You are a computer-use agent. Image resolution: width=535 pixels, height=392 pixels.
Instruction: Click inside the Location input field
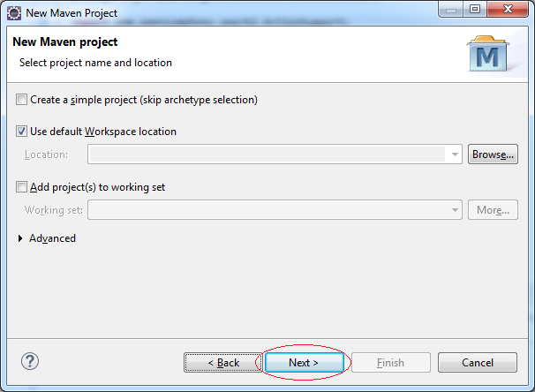(267, 155)
